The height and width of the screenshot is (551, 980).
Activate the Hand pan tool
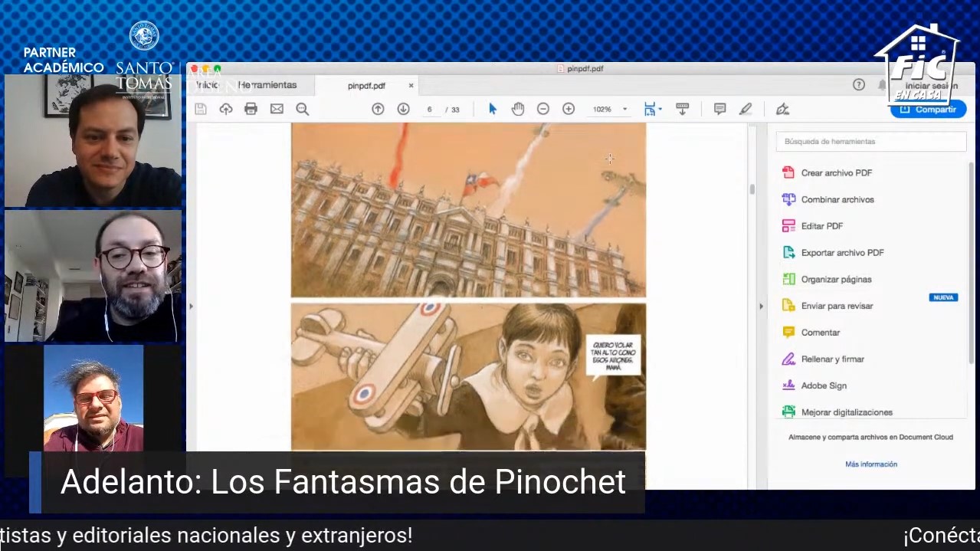(x=518, y=109)
